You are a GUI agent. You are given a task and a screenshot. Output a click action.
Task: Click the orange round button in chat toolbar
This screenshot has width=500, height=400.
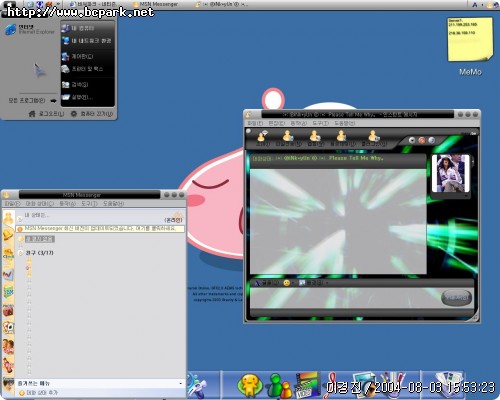[422, 140]
